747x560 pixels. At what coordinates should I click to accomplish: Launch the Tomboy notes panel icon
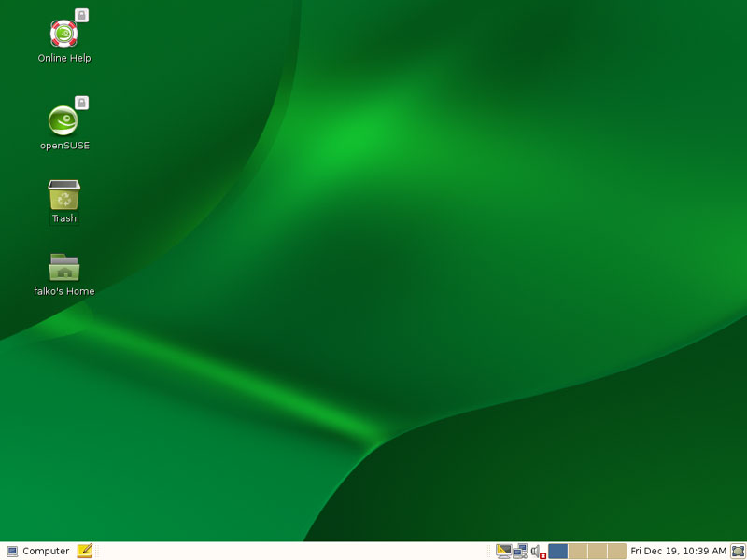point(84,551)
